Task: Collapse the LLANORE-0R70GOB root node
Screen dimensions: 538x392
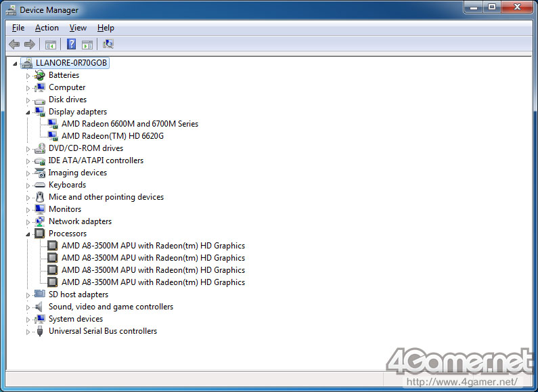Action: click(16, 63)
